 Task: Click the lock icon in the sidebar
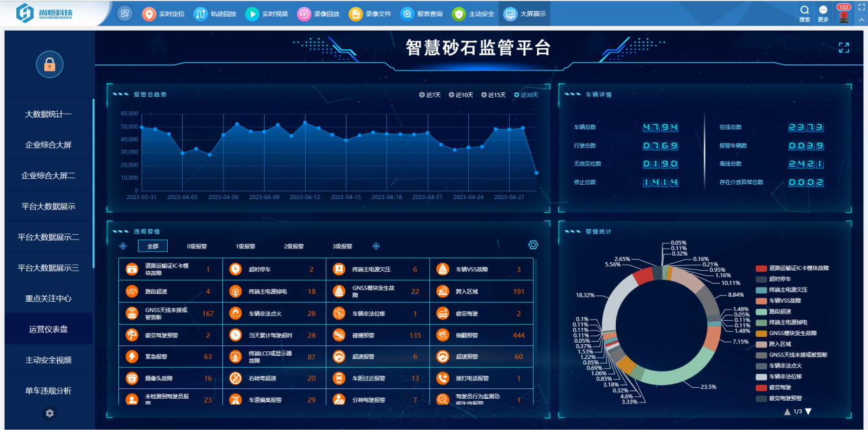(49, 64)
